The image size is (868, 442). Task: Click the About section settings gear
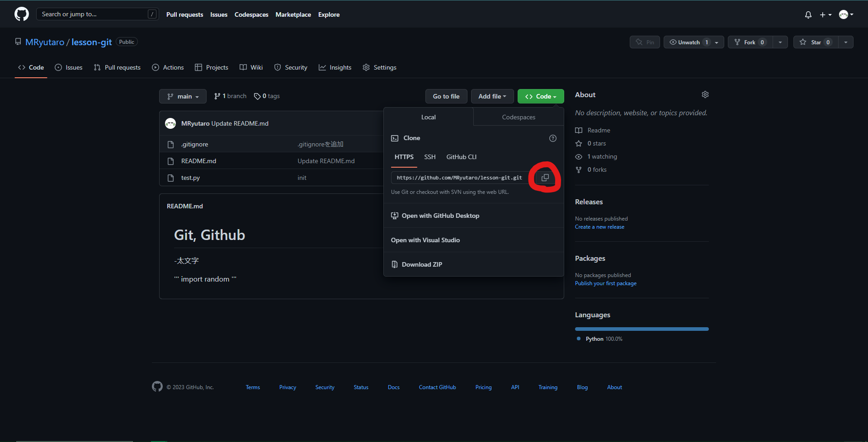[x=705, y=94]
